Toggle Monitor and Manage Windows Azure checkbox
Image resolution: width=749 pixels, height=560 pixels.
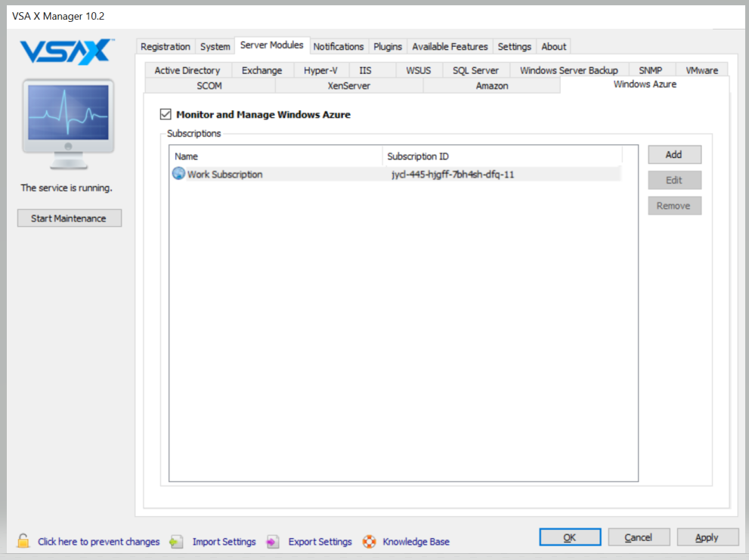click(166, 114)
